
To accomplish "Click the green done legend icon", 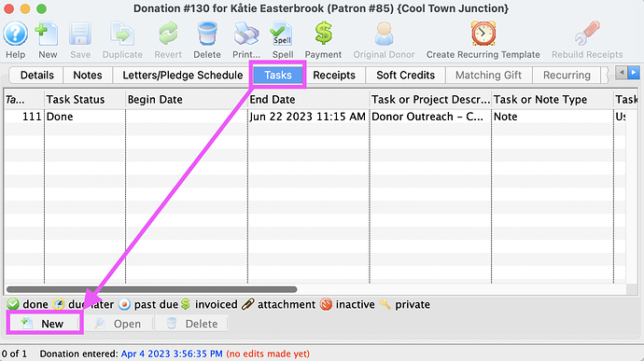I will (x=13, y=304).
